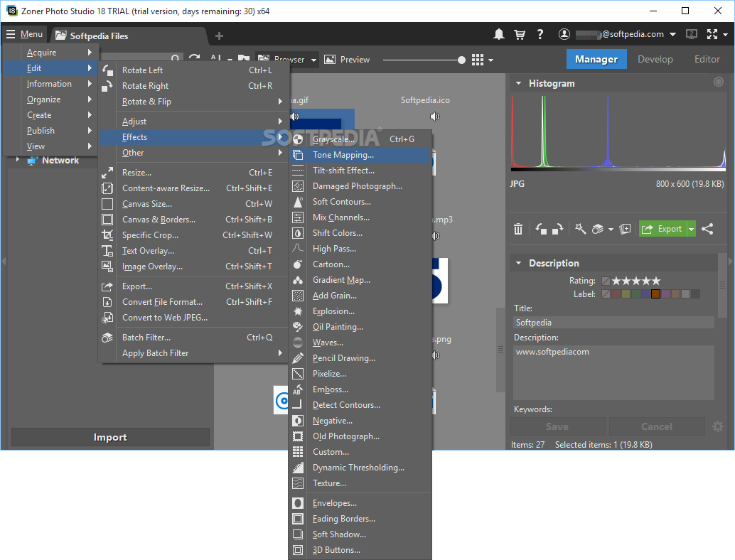
Task: Collapse the Histogram panel
Action: click(x=518, y=83)
